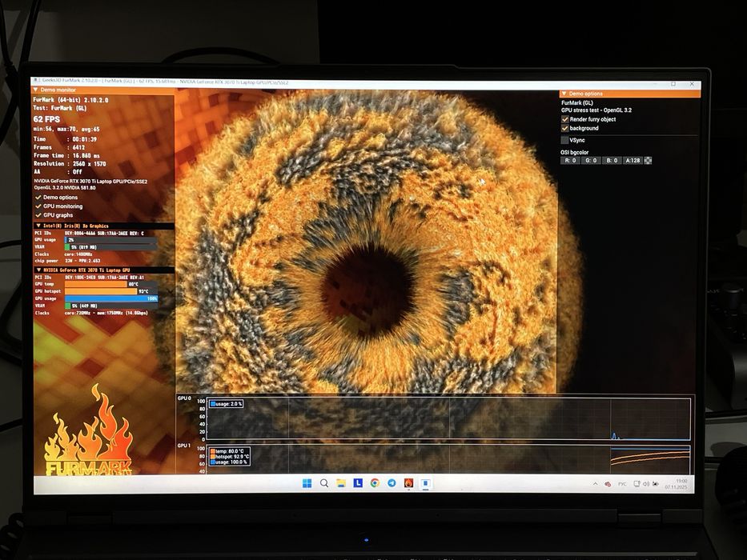747x560 pixels.
Task: Open the Windows Start menu
Action: coord(307,483)
